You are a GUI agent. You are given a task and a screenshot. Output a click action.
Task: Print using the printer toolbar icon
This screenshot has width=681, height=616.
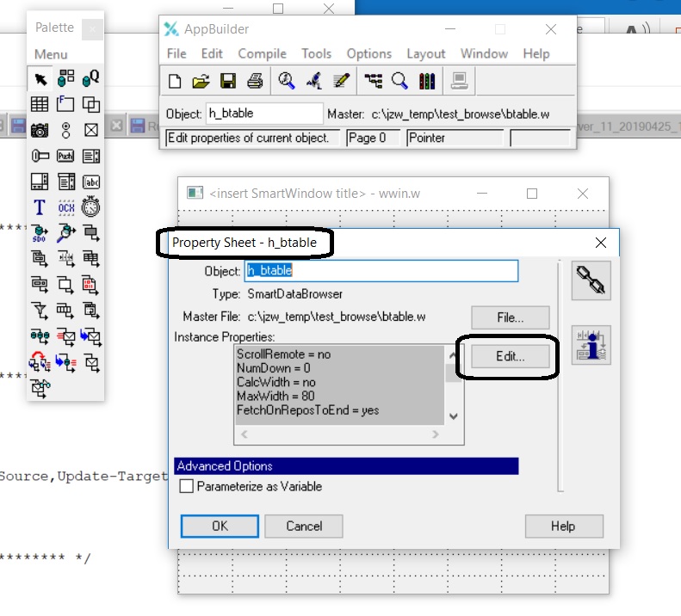[x=255, y=81]
